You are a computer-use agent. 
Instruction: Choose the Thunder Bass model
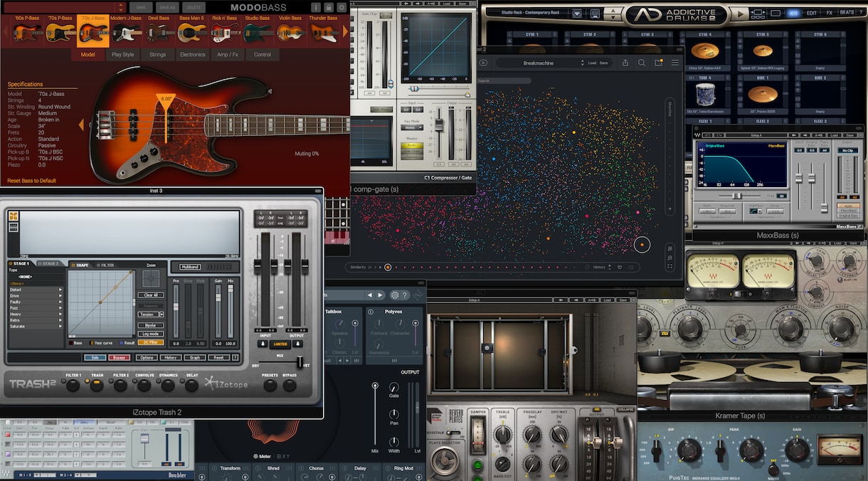click(x=323, y=32)
